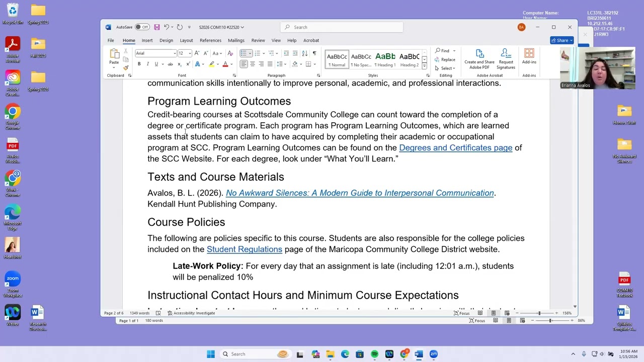Click the Undo arrow icon
The width and height of the screenshot is (644, 362).
click(x=166, y=27)
